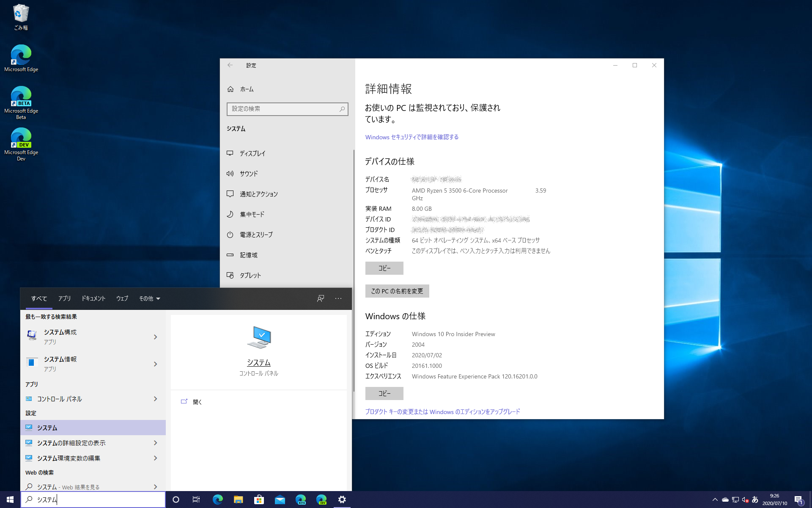
Task: Select アプリ tab in search panel
Action: point(65,298)
